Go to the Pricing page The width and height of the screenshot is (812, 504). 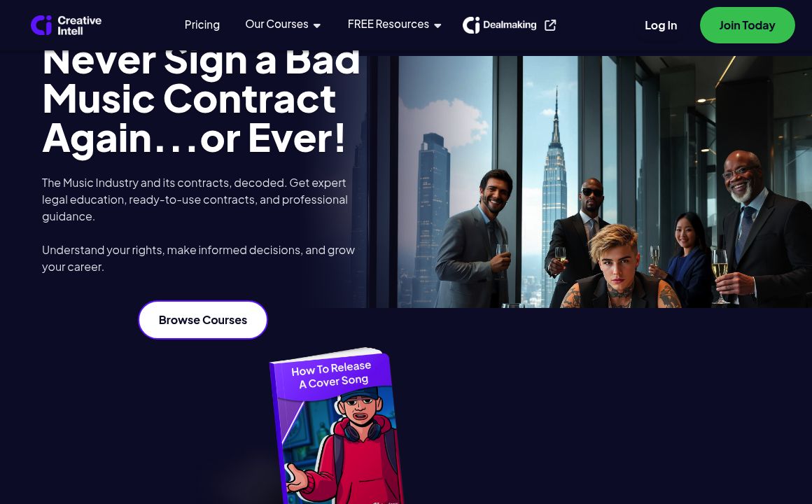202,25
